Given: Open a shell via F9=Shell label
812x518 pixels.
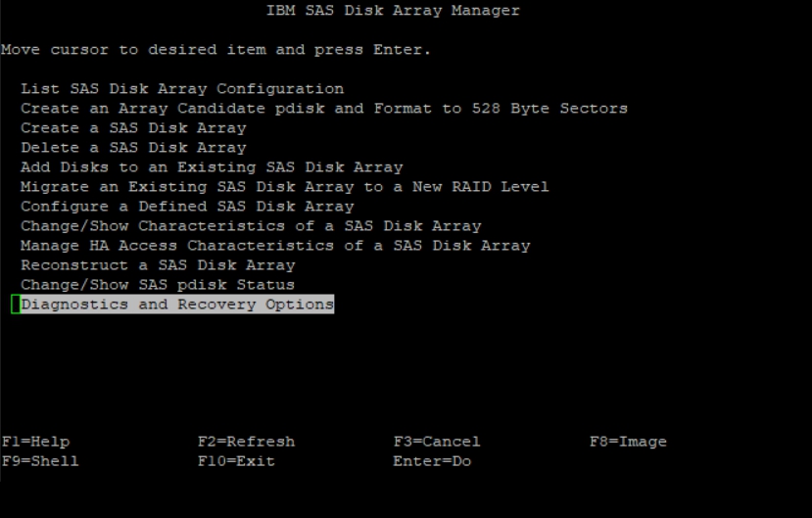Looking at the screenshot, I should (40, 460).
